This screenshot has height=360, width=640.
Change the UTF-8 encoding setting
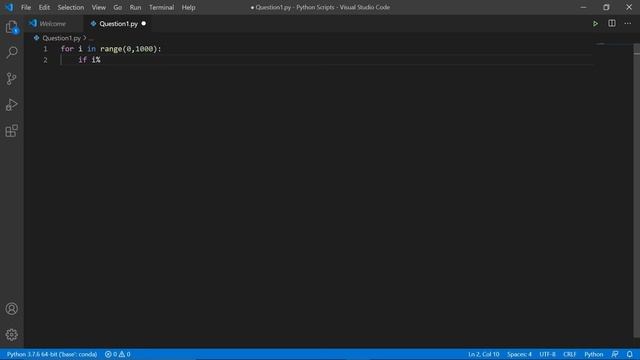(x=547, y=354)
